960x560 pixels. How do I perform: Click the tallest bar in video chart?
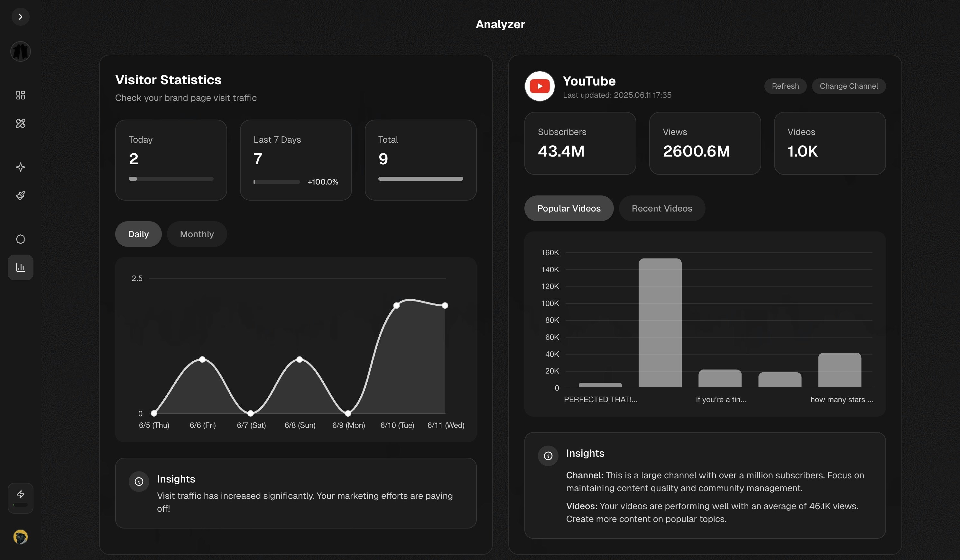pos(660,323)
